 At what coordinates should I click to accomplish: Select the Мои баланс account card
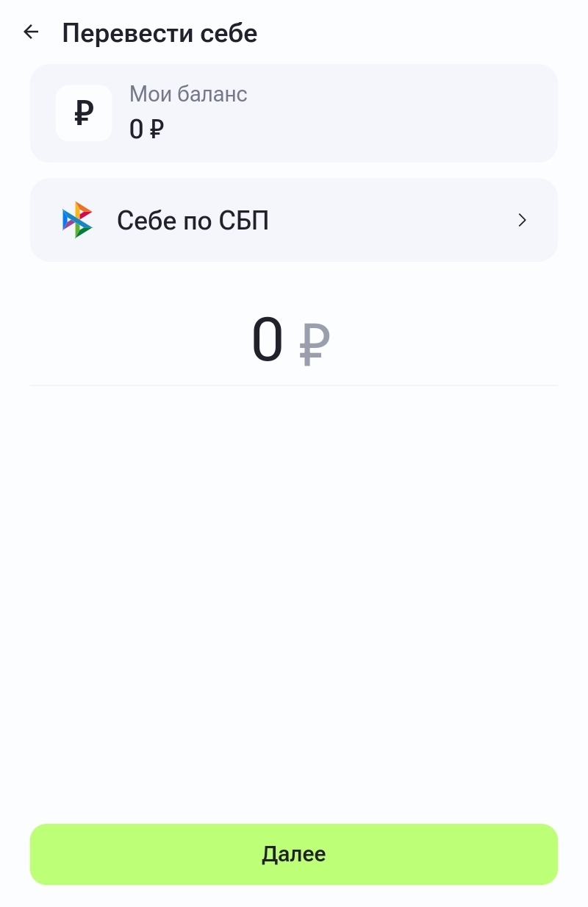point(294,113)
